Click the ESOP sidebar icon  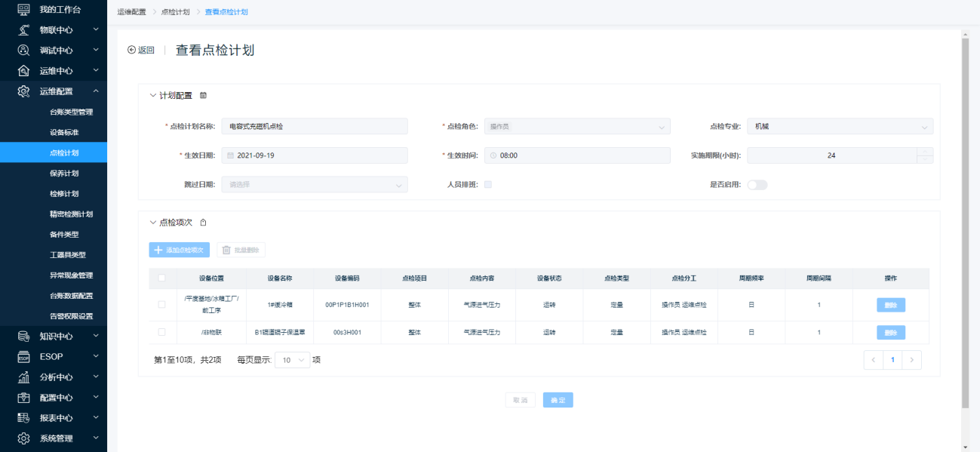pyautogui.click(x=23, y=356)
